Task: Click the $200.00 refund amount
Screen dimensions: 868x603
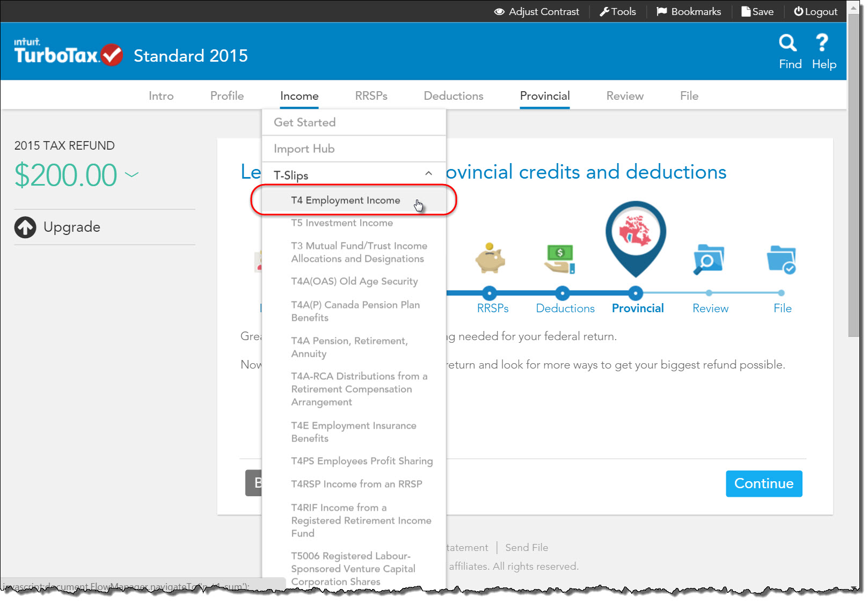Action: [65, 175]
